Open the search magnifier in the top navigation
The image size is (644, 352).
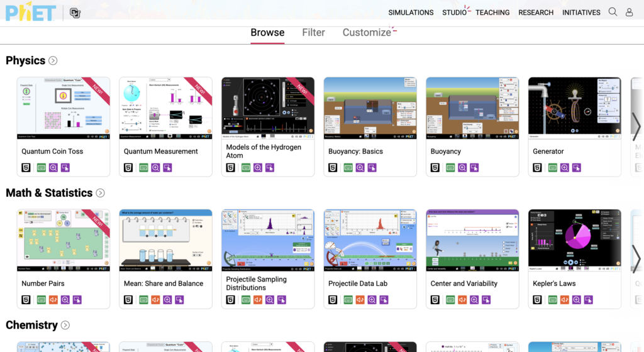tap(613, 12)
